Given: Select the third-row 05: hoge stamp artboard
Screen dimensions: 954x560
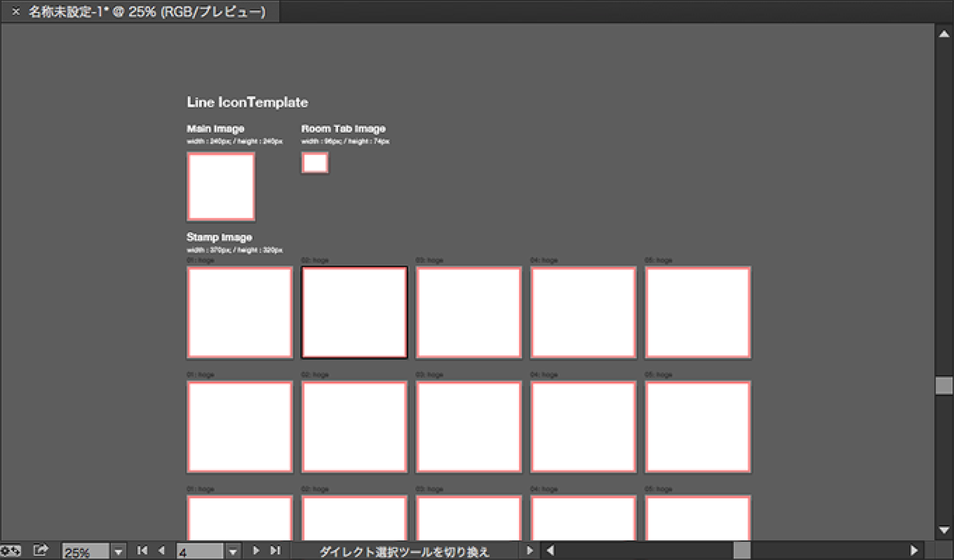Looking at the screenshot, I should (698, 518).
